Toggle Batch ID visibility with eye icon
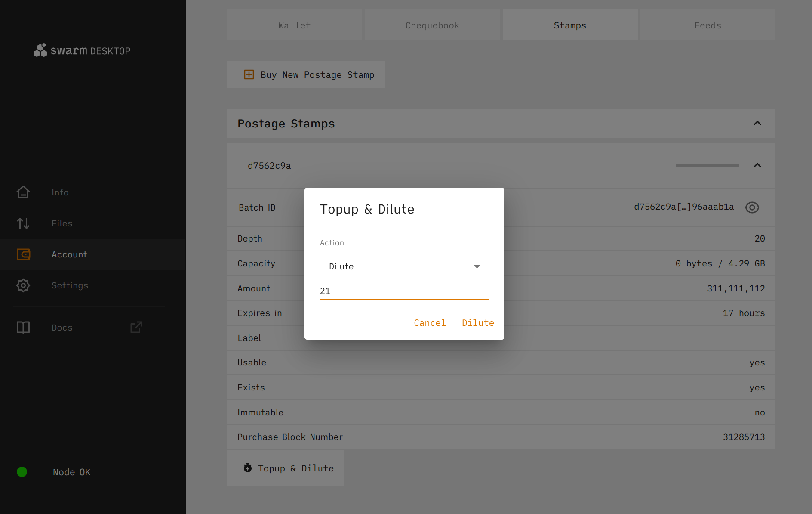Viewport: 812px width, 514px height. [752, 207]
